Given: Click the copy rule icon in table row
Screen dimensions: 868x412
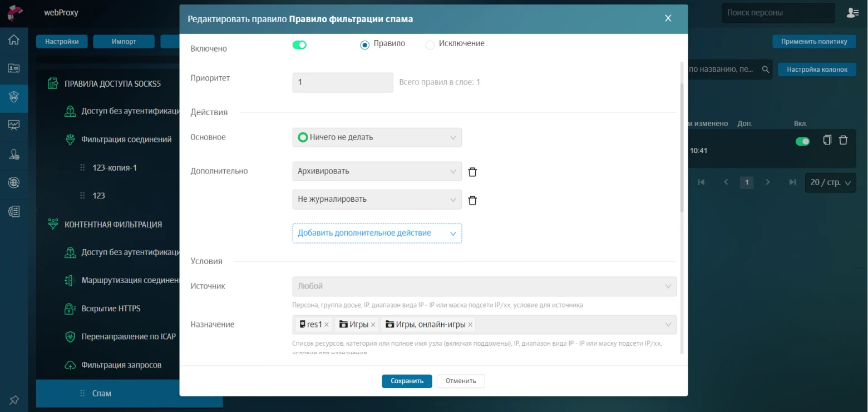Looking at the screenshot, I should coord(827,140).
